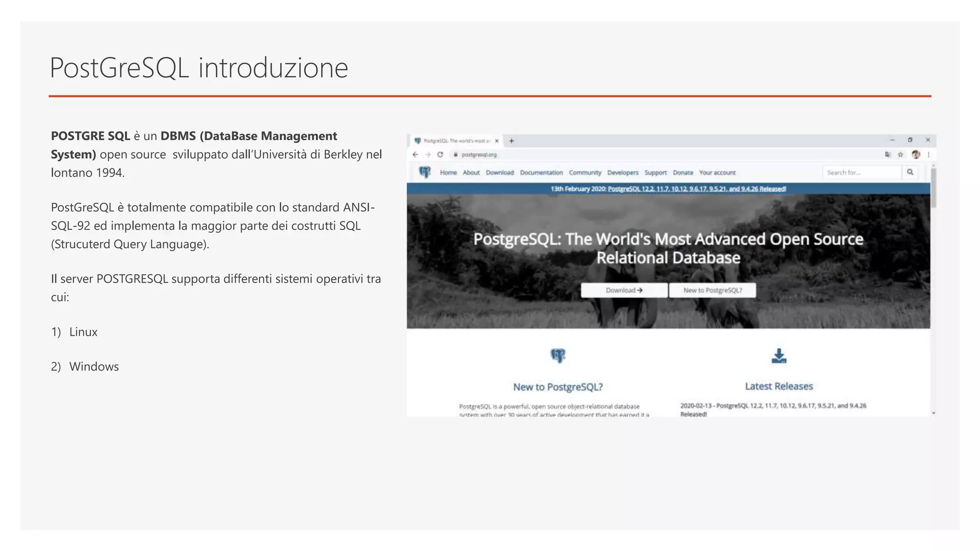The height and width of the screenshot is (551, 980).
Task: Go to the Community nav item
Action: coord(585,173)
